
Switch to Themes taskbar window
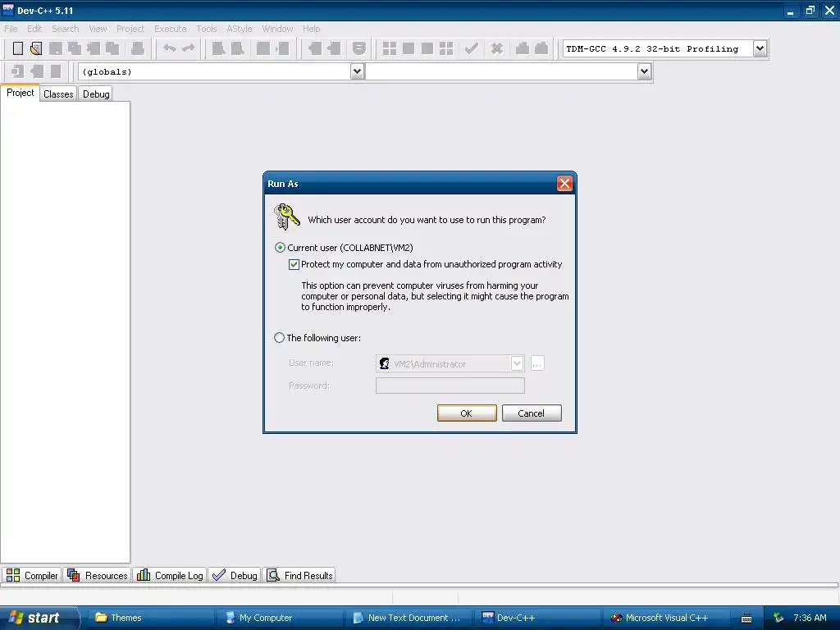pyautogui.click(x=151, y=618)
